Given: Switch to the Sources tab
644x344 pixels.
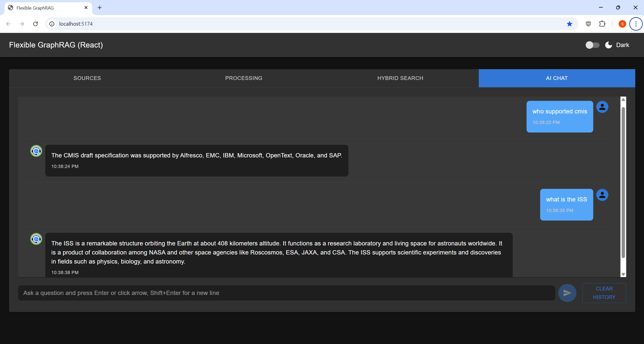Looking at the screenshot, I should [x=87, y=78].
